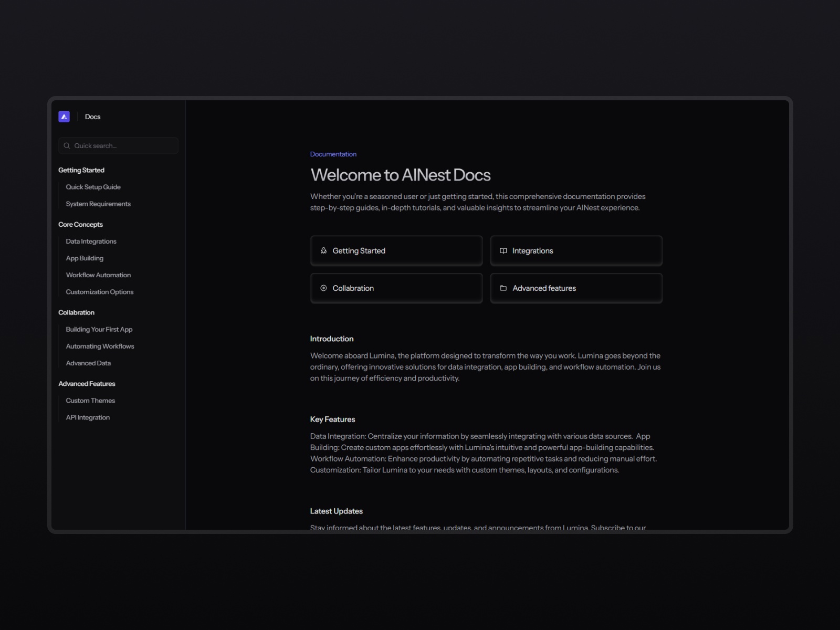Click the Integrations card
The width and height of the screenshot is (840, 630).
tap(576, 250)
